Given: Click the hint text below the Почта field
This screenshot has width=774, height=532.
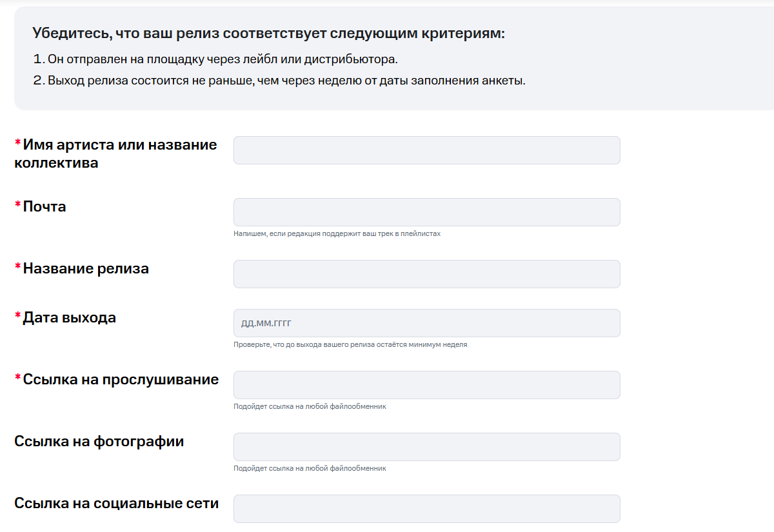Looking at the screenshot, I should pos(337,233).
